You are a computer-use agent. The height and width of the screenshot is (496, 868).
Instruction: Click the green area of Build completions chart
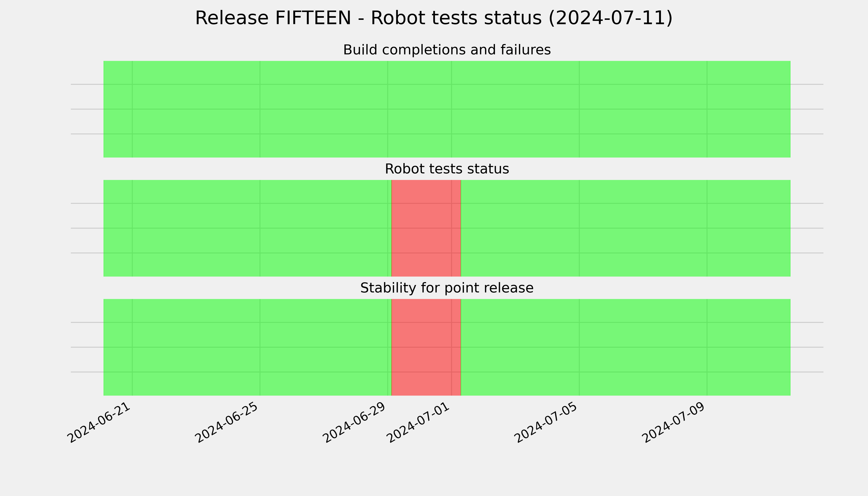(447, 109)
